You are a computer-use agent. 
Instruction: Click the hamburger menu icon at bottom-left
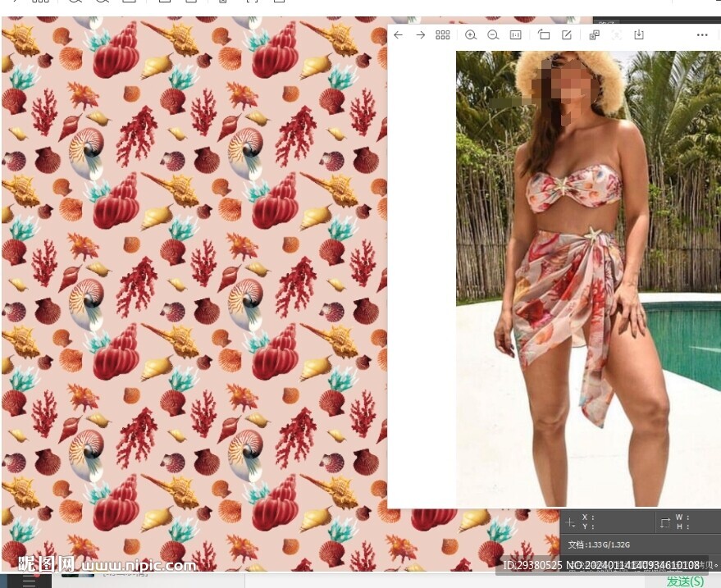coord(29,581)
